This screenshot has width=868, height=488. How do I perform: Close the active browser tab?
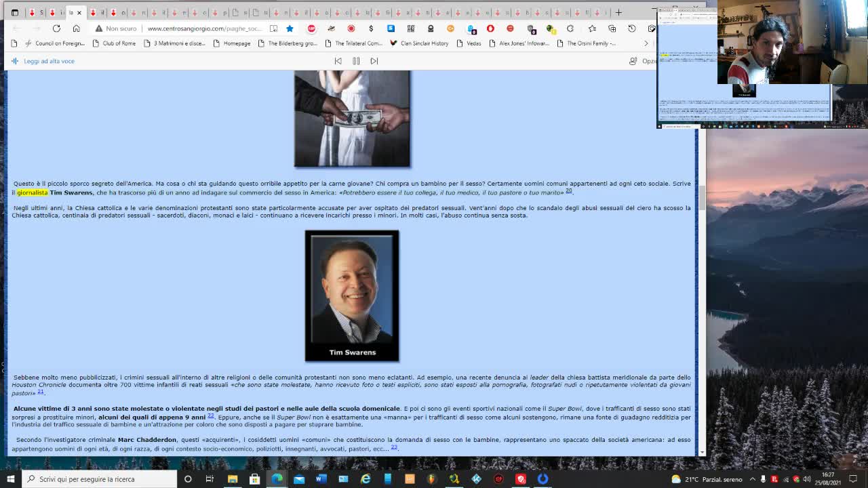click(79, 12)
